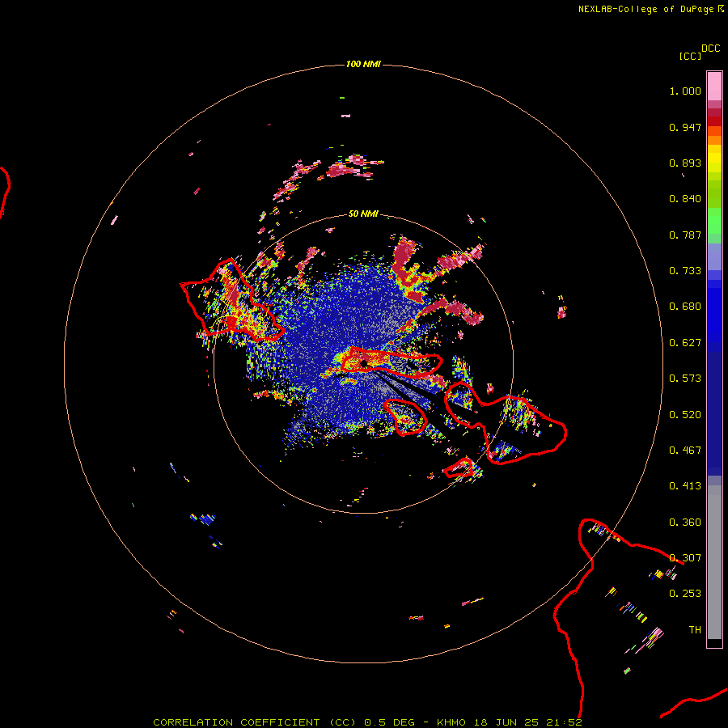
Task: Click the 0.893 scale value
Action: 685,163
